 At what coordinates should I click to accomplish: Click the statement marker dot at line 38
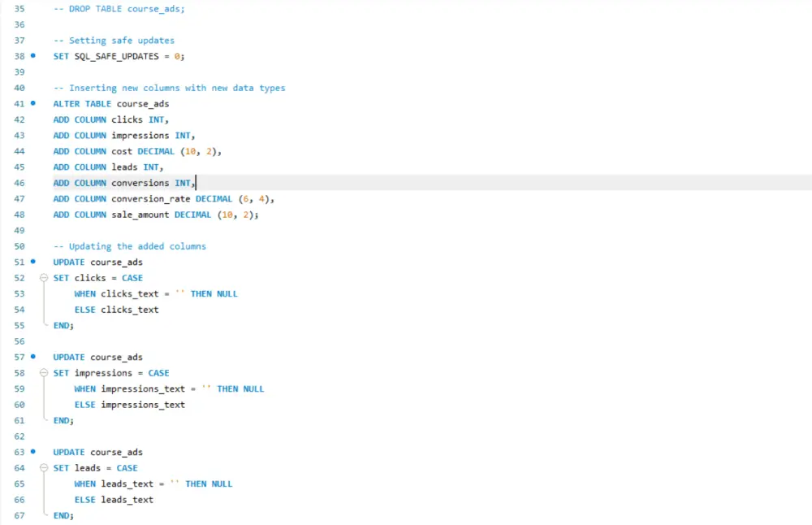(33, 55)
